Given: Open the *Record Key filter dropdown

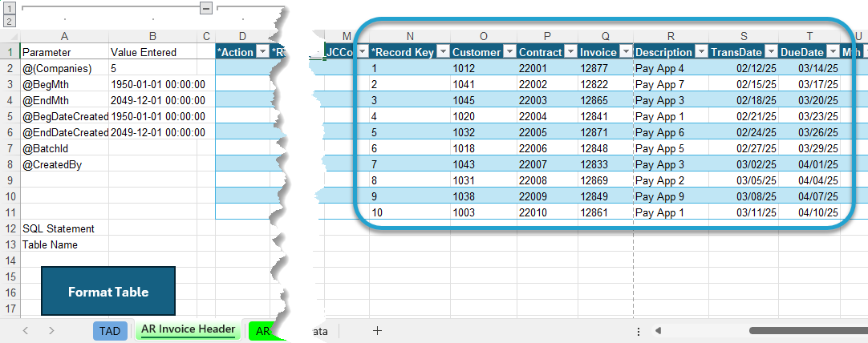Looking at the screenshot, I should tap(444, 52).
